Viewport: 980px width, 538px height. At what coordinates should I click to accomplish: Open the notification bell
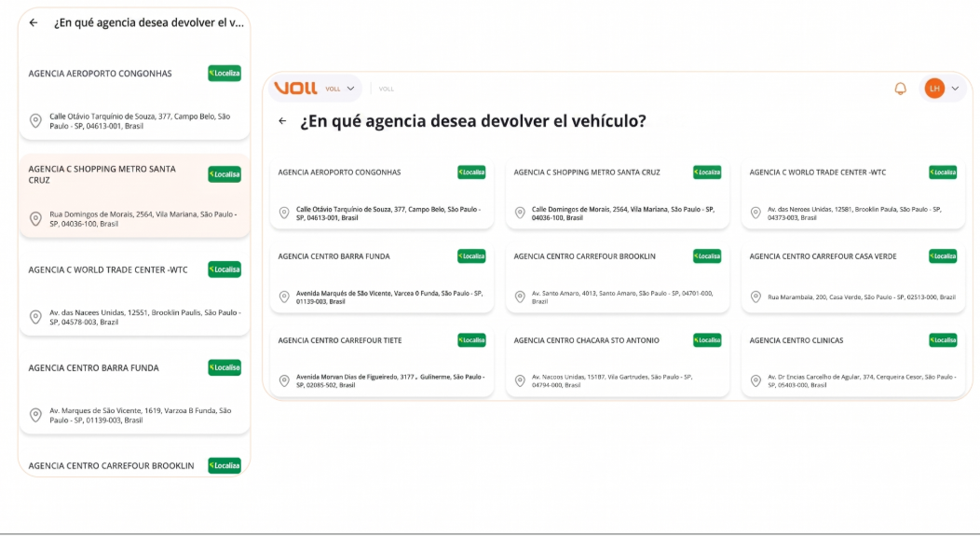(x=900, y=89)
